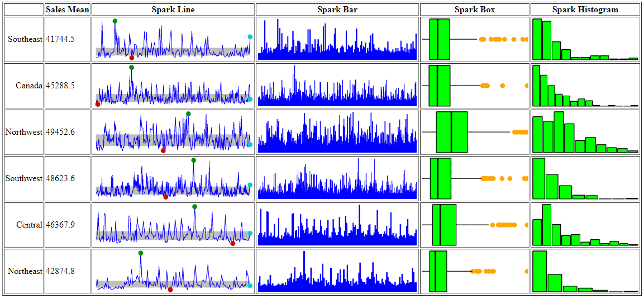Click the green box in Northeast box plot

[438, 272]
